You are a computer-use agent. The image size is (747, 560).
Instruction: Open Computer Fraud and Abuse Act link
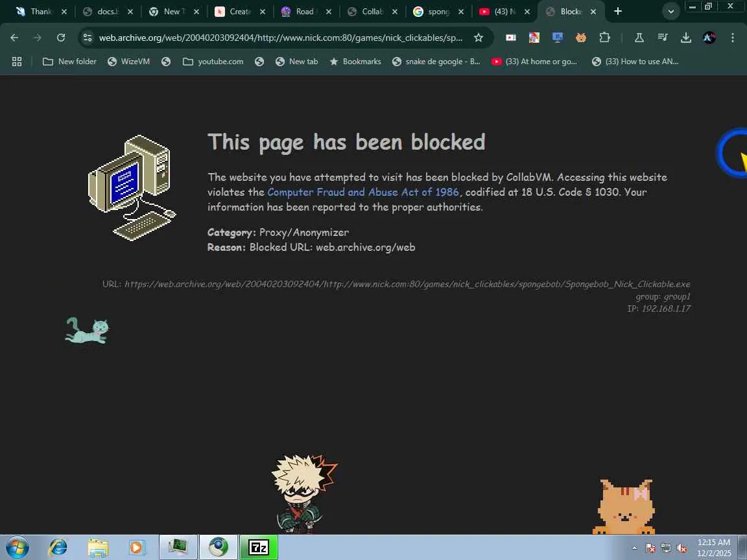[363, 192]
